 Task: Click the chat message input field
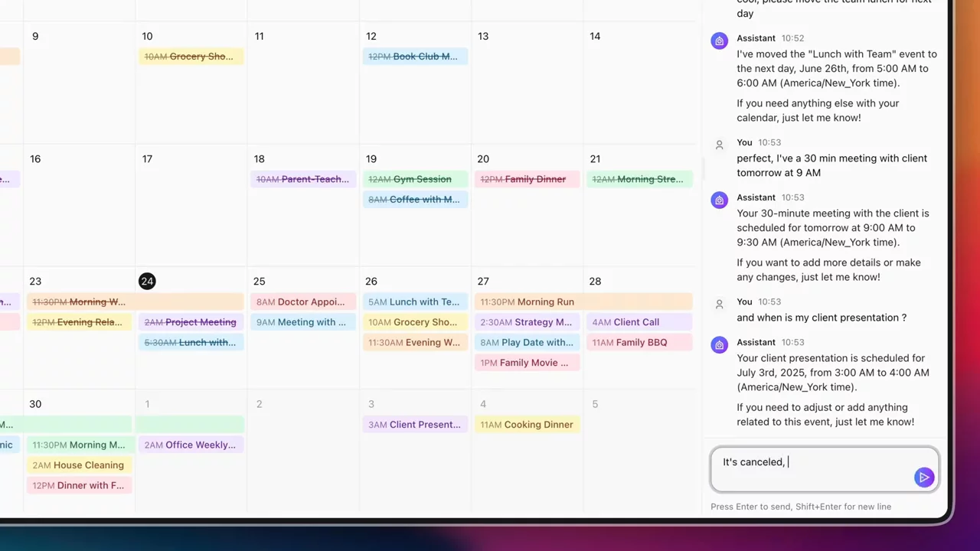825,470
